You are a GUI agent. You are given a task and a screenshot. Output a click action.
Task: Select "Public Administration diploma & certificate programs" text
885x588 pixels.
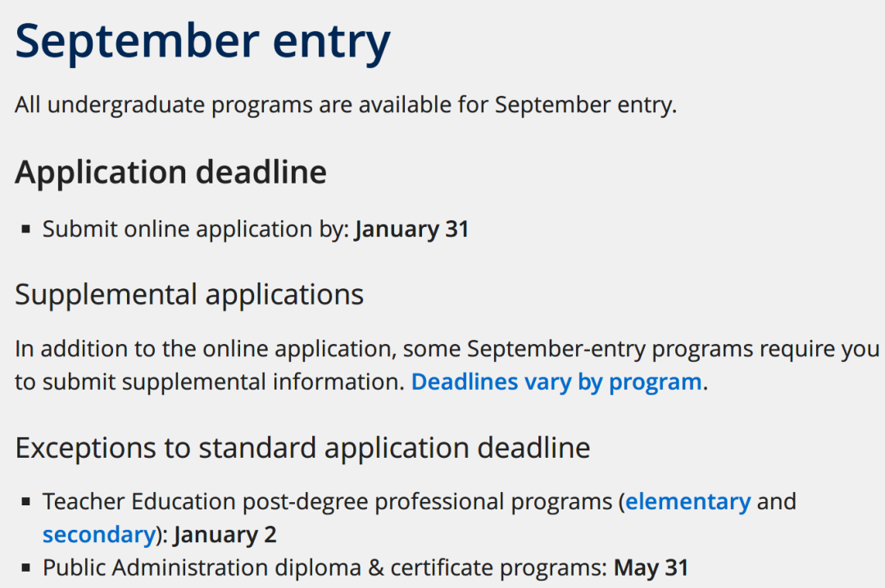coord(324,568)
